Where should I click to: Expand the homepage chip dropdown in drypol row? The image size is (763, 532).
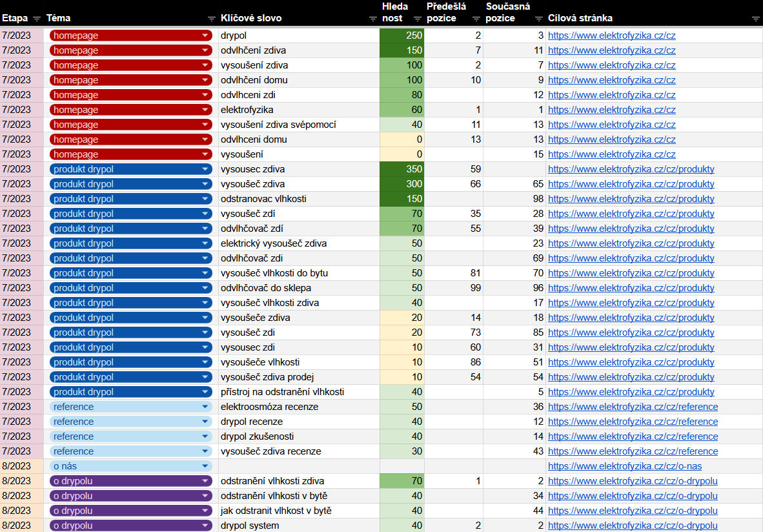pyautogui.click(x=205, y=36)
